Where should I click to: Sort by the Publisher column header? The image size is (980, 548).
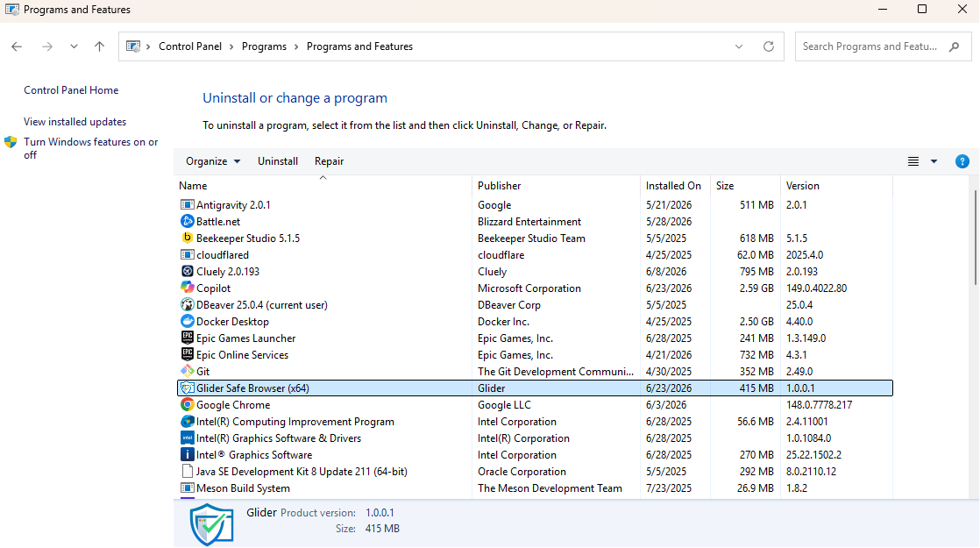556,186
